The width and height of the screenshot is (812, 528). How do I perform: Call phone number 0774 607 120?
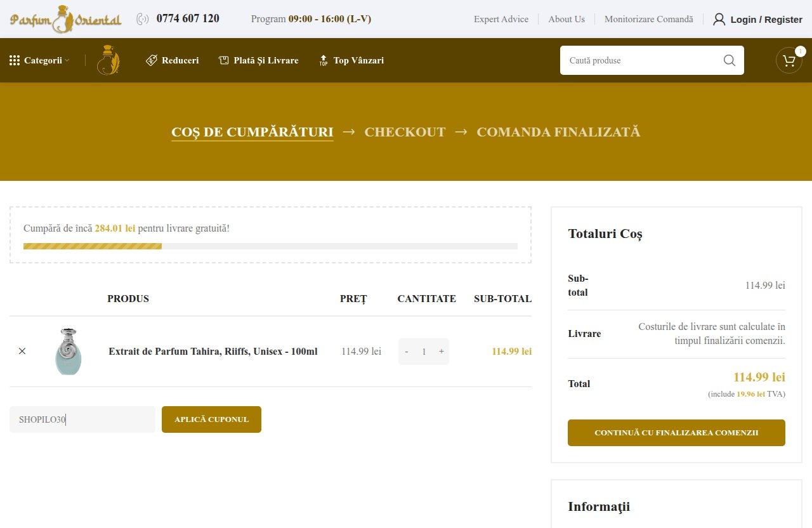[x=188, y=18]
